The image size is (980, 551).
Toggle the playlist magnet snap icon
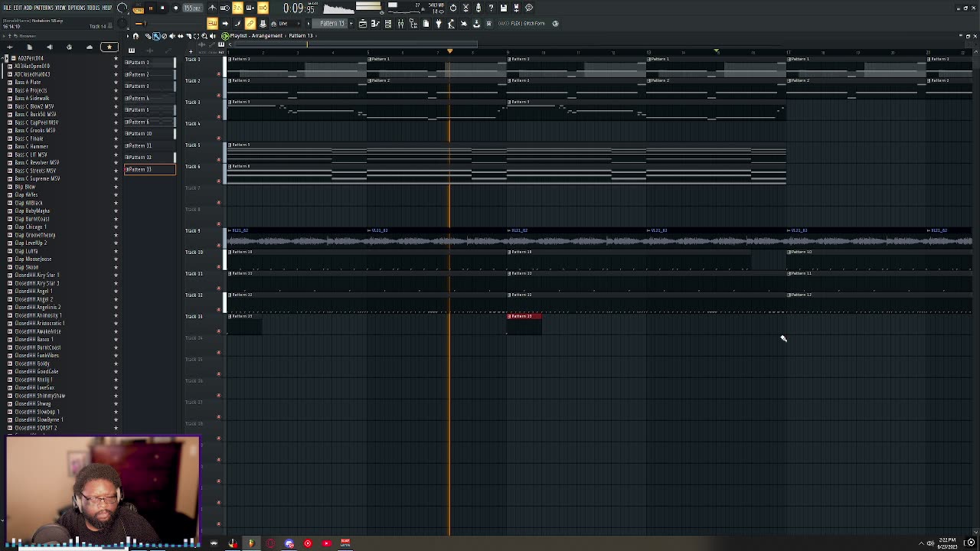coord(136,36)
